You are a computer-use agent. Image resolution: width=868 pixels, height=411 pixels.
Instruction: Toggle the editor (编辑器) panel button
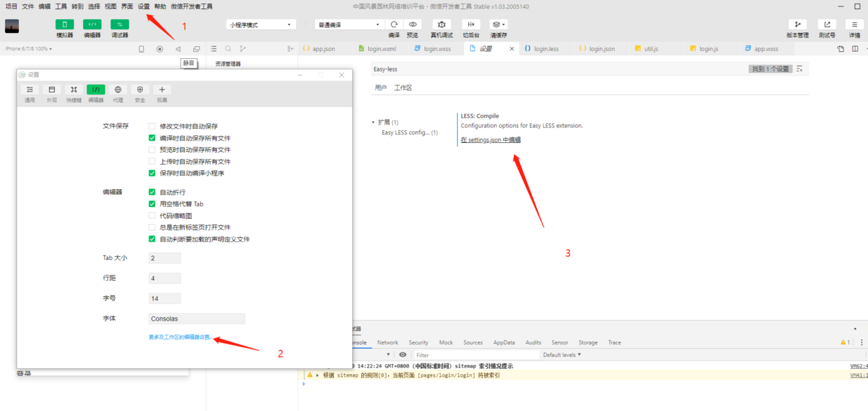[x=92, y=25]
